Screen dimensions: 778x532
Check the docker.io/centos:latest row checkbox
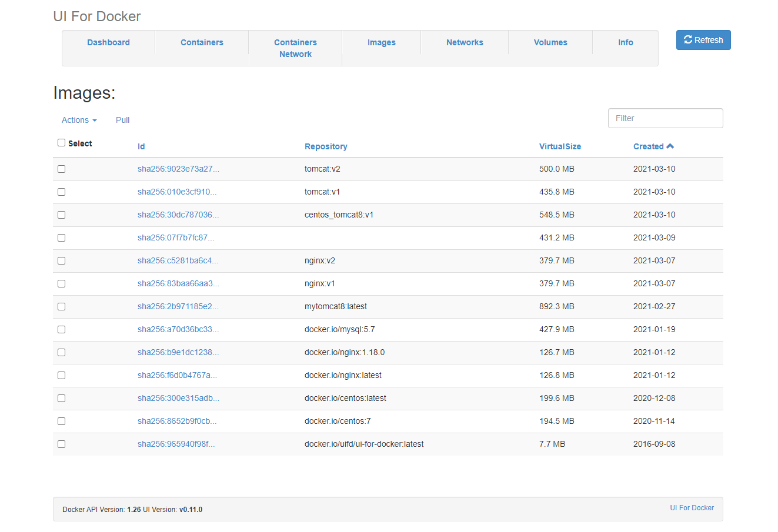[x=61, y=399]
